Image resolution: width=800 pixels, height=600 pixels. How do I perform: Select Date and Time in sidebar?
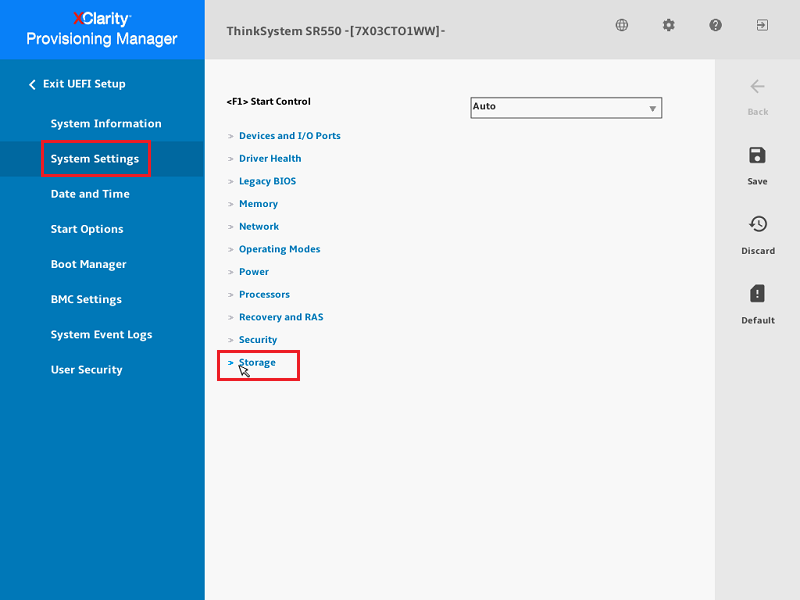90,194
